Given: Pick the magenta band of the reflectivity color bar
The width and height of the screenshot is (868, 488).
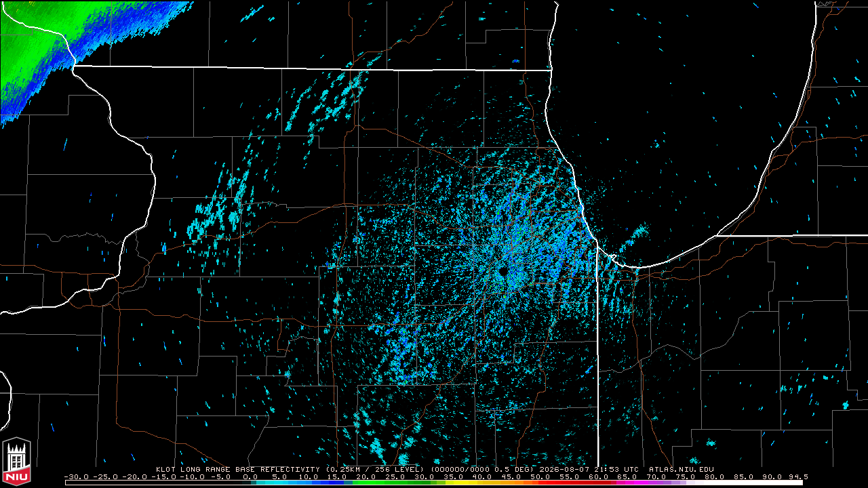Looking at the screenshot, I should 633,483.
